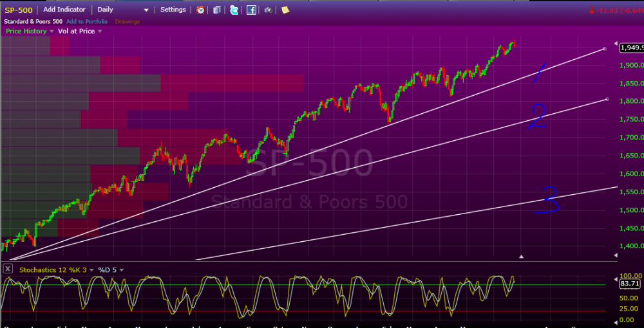Open Stochastics %K 3 parameter dropdown
This screenshot has width=644, height=328.
click(91, 270)
